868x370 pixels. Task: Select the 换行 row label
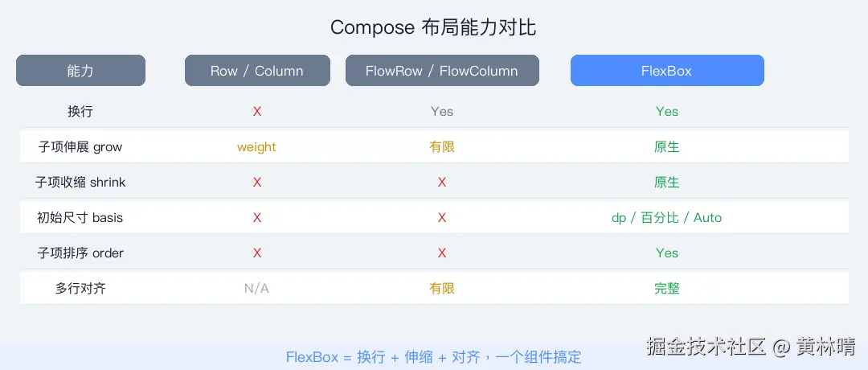[80, 111]
